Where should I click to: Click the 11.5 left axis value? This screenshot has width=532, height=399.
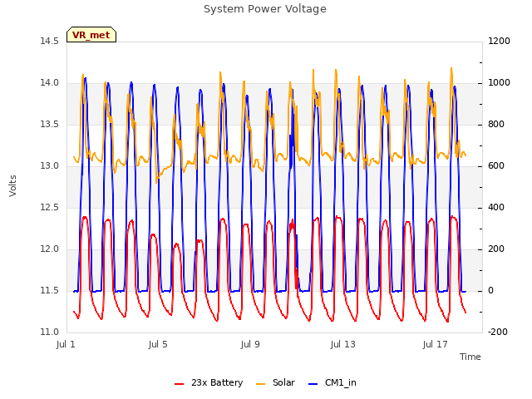49,290
